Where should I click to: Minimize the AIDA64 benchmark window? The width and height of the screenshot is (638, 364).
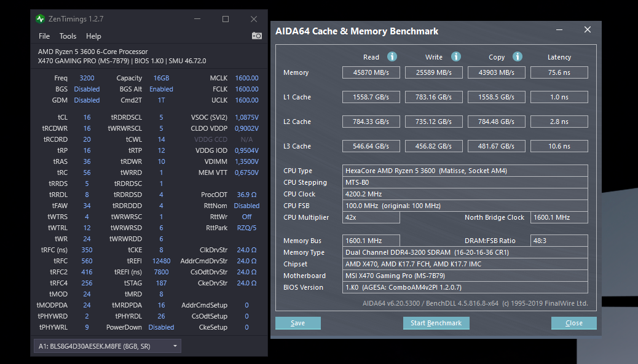pyautogui.click(x=559, y=29)
